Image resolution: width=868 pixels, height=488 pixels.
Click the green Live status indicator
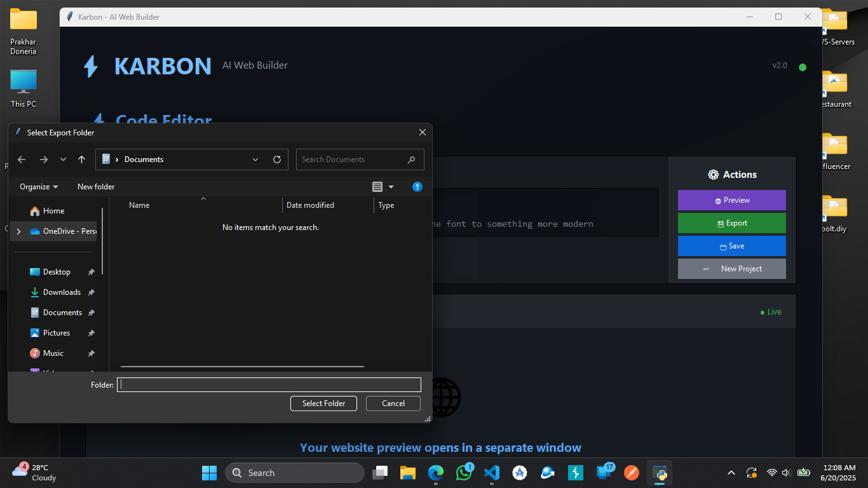771,312
